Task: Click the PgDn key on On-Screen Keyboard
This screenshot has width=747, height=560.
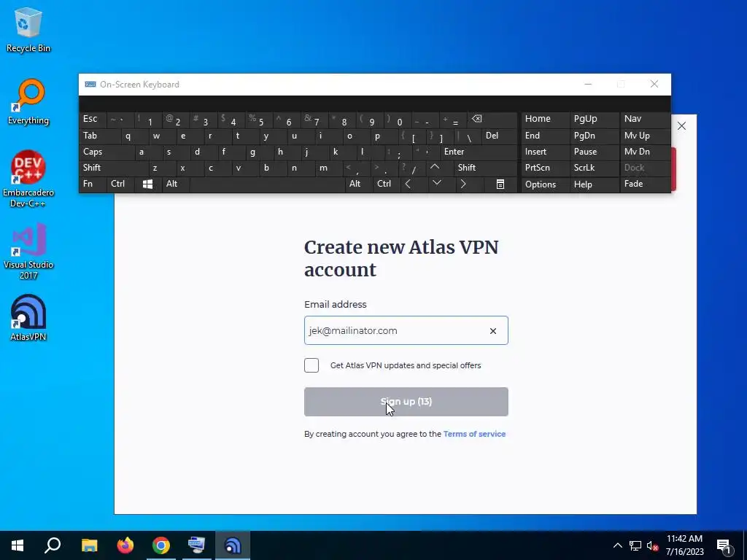Action: [595, 136]
